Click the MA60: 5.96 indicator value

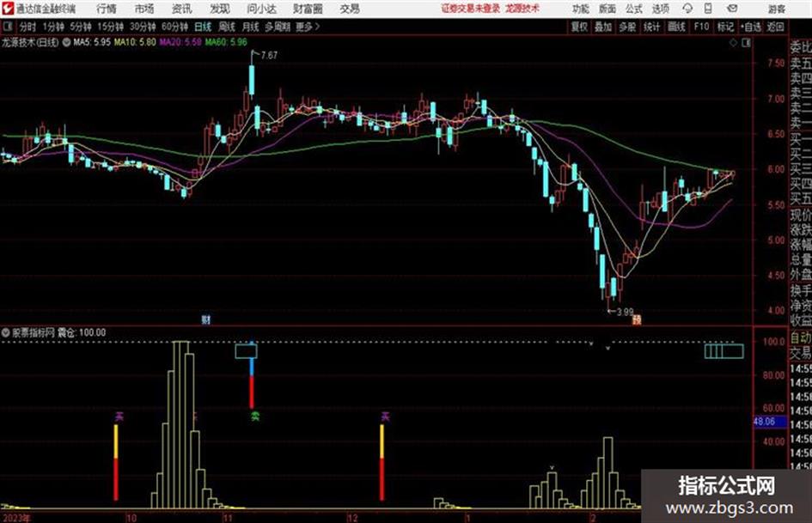point(226,42)
